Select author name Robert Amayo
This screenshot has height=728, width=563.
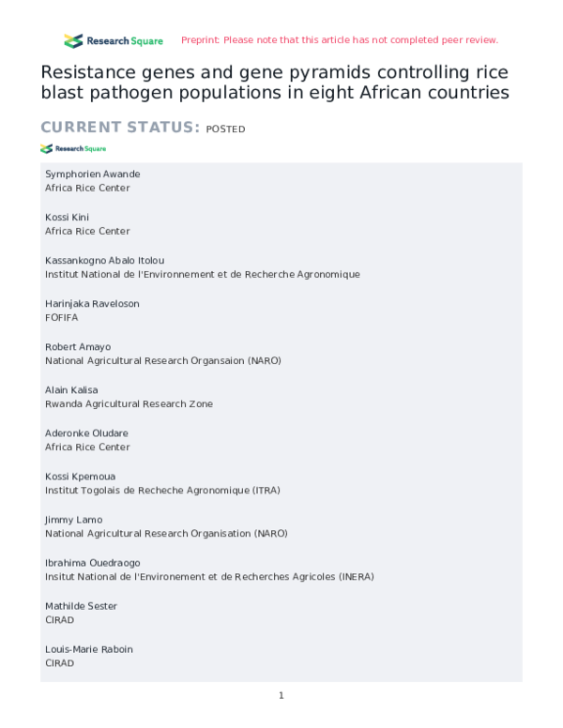(x=78, y=347)
